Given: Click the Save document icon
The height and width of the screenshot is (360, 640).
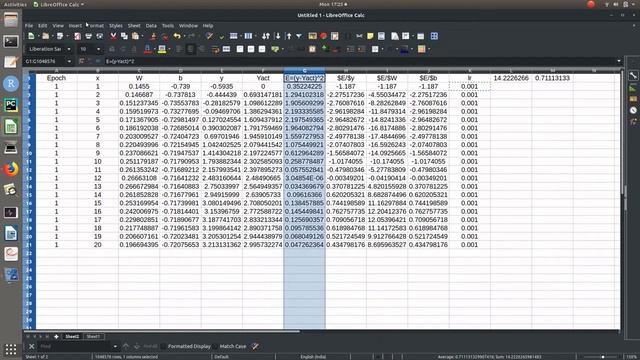Looking at the screenshot, I should (x=60, y=36).
